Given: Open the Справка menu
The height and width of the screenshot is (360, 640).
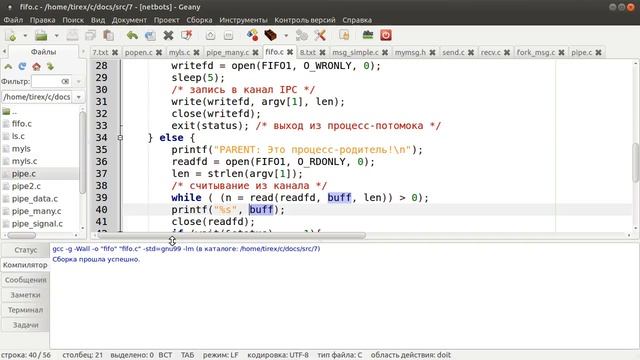Looking at the screenshot, I should pyautogui.click(x=357, y=20).
